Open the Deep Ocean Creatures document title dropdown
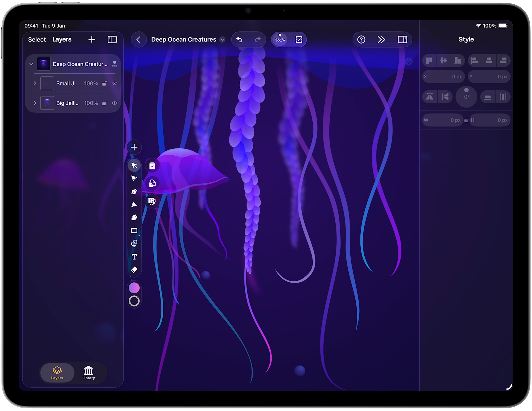The image size is (532, 411). (x=222, y=40)
